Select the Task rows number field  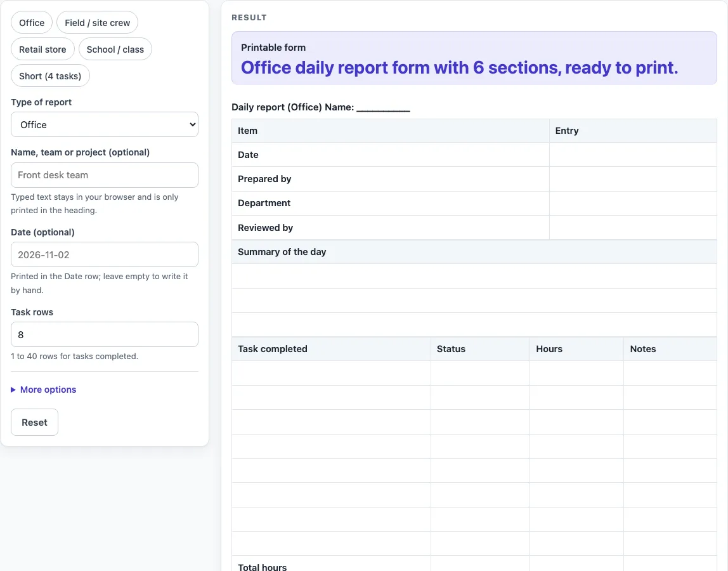pos(105,334)
